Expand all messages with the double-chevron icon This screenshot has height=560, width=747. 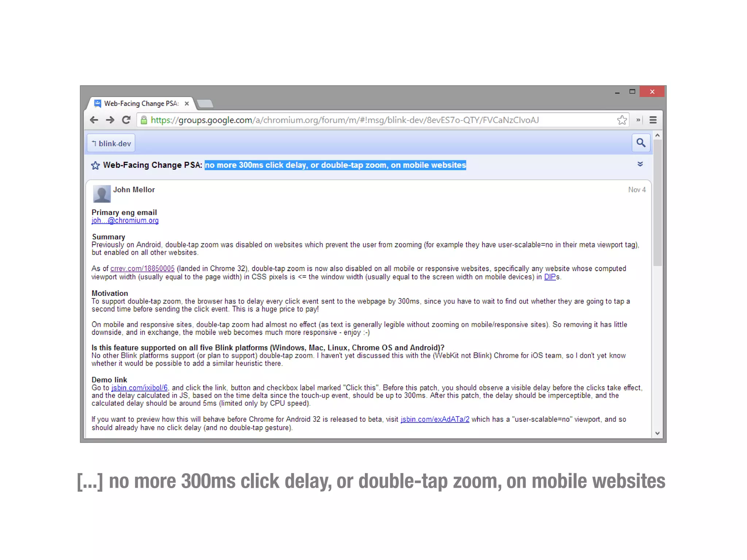tap(640, 164)
